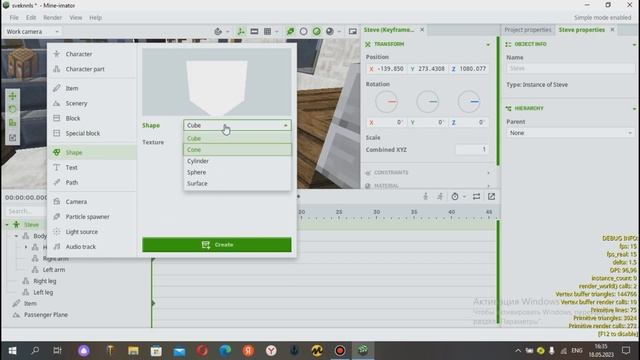Viewport: 640px width, 360px height.
Task: Click the Y rotation dial
Action: [427, 101]
